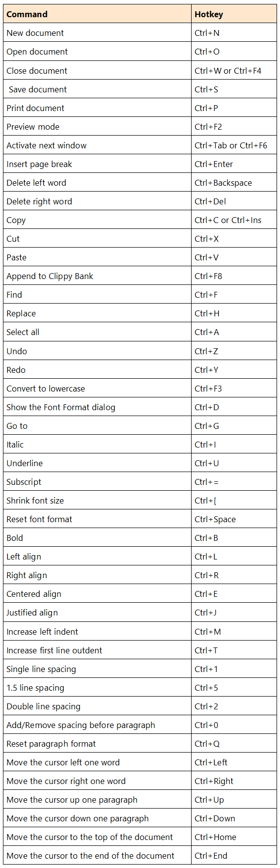Image resolution: width=280 pixels, height=868 pixels.
Task: Click Add/Remove spacing before paragraph
Action: tap(81, 725)
